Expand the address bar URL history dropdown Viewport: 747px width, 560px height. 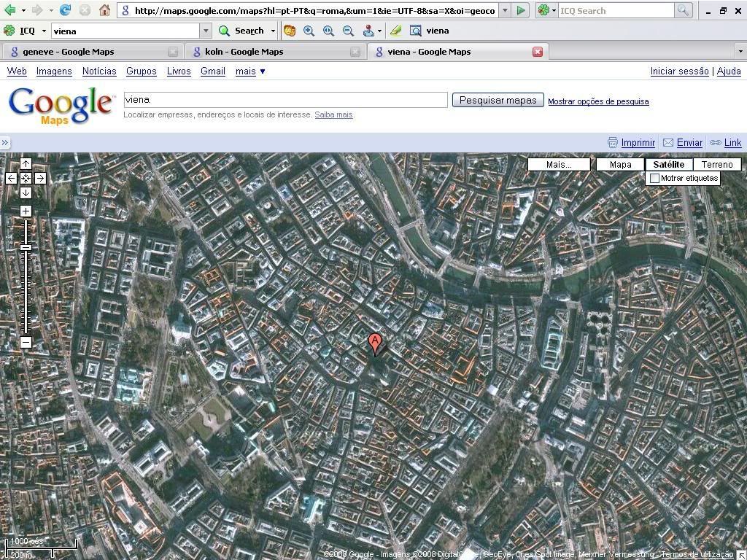click(505, 11)
